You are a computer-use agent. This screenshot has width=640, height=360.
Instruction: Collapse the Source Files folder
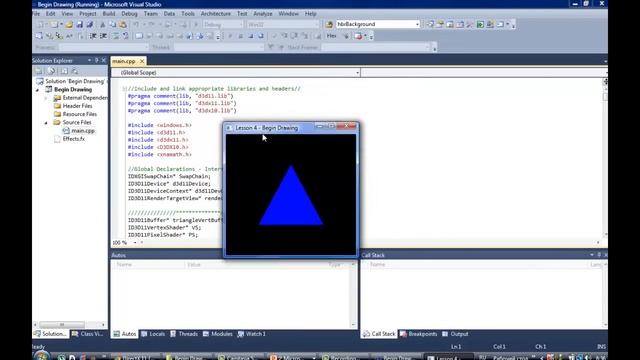point(46,122)
